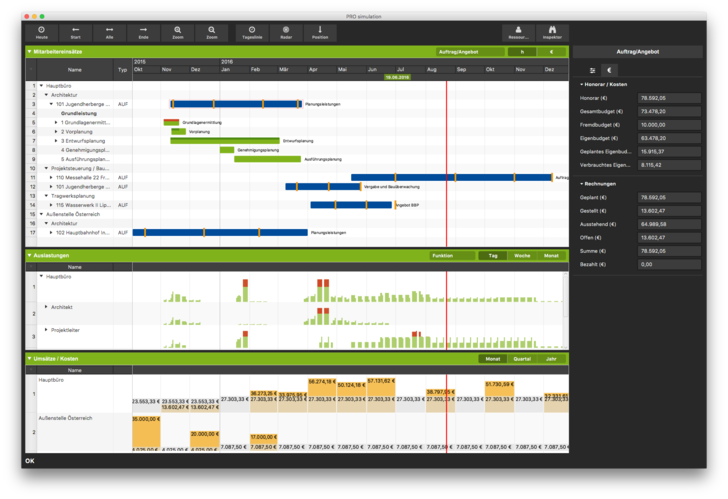Open the Funktion selector in Auslastungen

pyautogui.click(x=452, y=256)
